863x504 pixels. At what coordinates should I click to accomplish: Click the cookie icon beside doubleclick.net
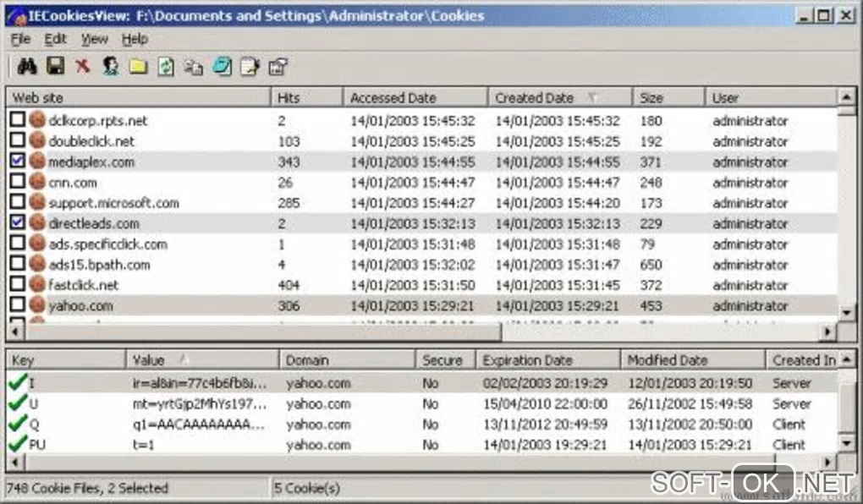pyautogui.click(x=37, y=140)
